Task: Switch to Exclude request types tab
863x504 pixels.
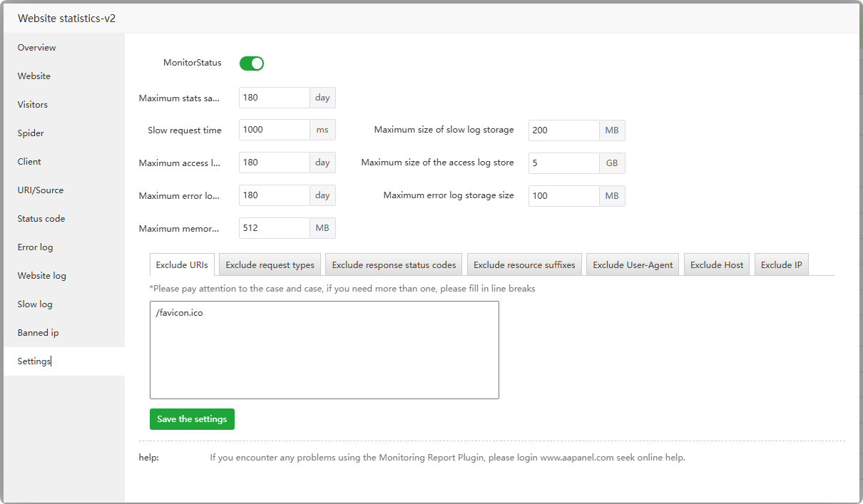Action: (x=270, y=265)
